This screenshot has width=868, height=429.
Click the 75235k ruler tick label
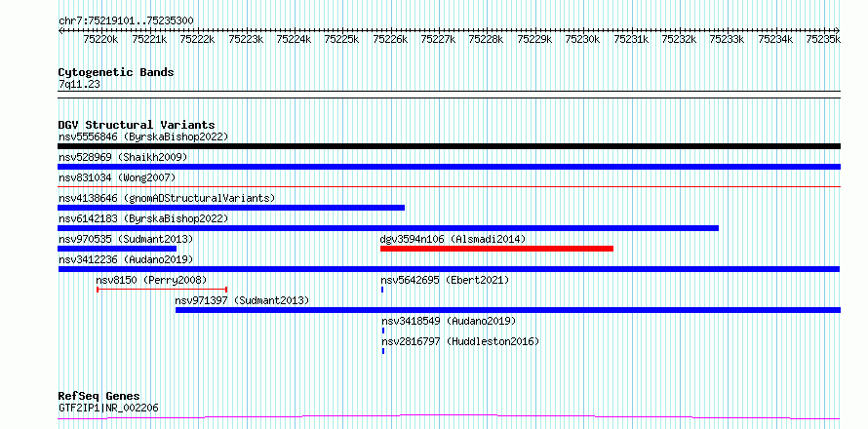click(x=824, y=39)
